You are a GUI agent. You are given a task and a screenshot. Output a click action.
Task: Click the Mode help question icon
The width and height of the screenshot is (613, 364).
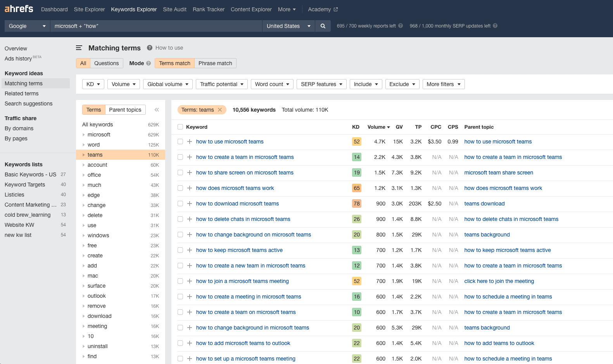149,63
